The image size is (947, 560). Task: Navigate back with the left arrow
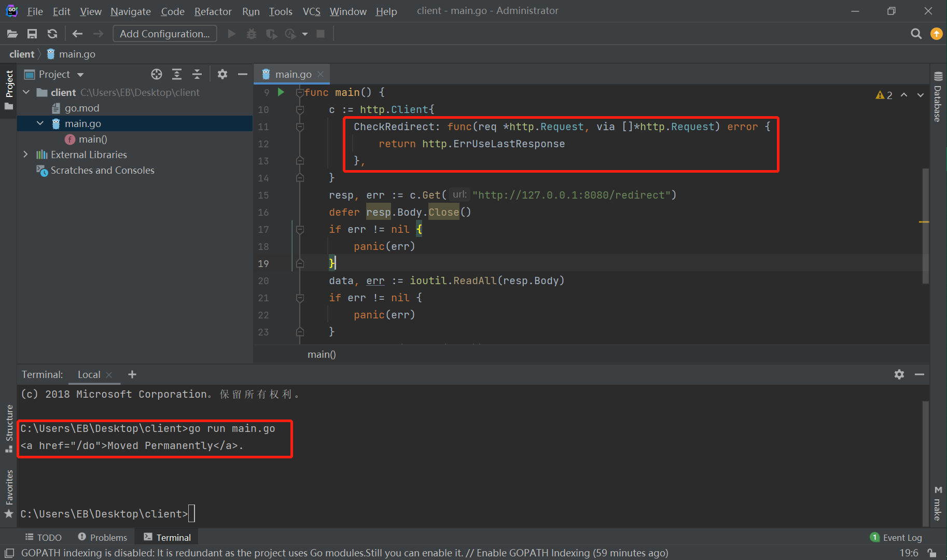pyautogui.click(x=77, y=34)
